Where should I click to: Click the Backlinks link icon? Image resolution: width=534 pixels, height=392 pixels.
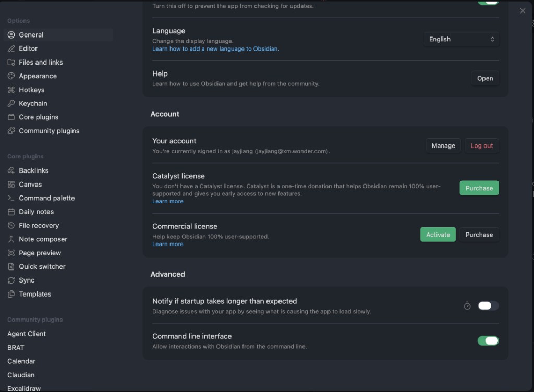[11, 170]
